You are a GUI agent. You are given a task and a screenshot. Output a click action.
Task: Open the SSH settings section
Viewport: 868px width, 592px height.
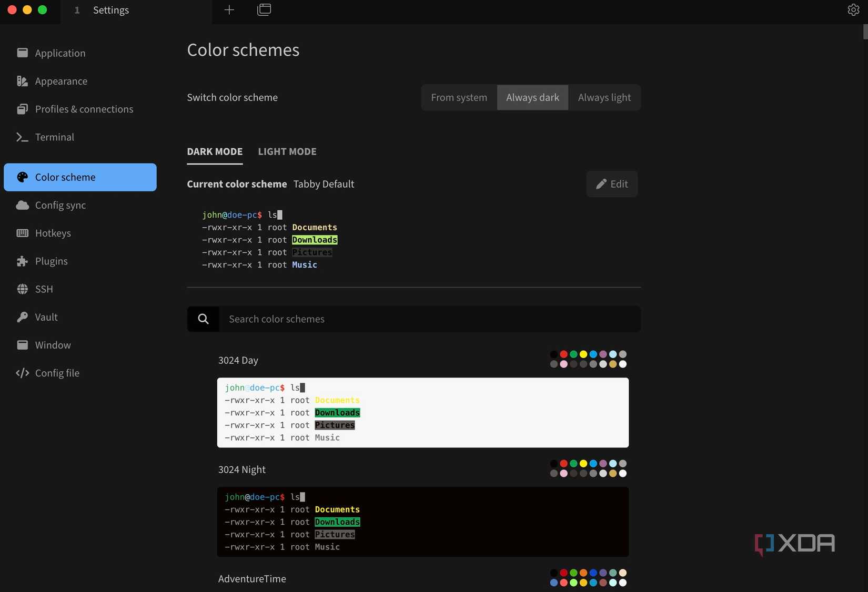tap(44, 289)
